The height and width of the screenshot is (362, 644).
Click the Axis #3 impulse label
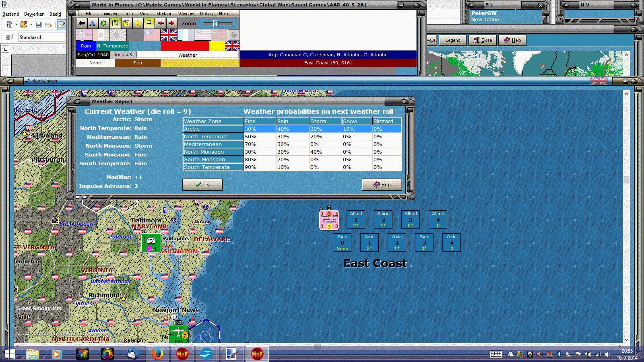(123, 55)
